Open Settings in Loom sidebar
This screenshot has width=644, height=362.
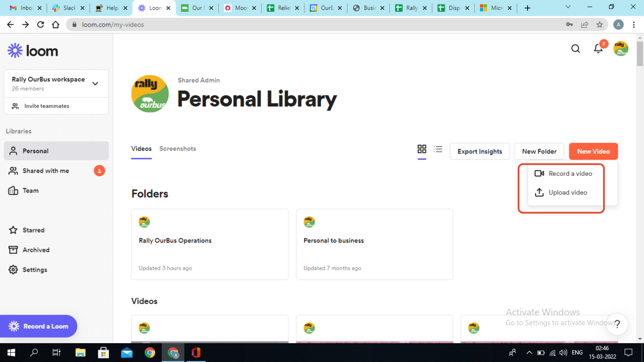pyautogui.click(x=56, y=270)
